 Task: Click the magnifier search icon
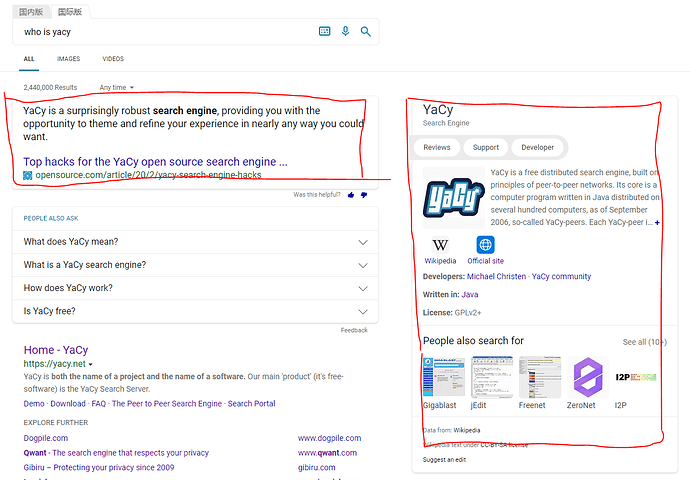pyautogui.click(x=366, y=31)
